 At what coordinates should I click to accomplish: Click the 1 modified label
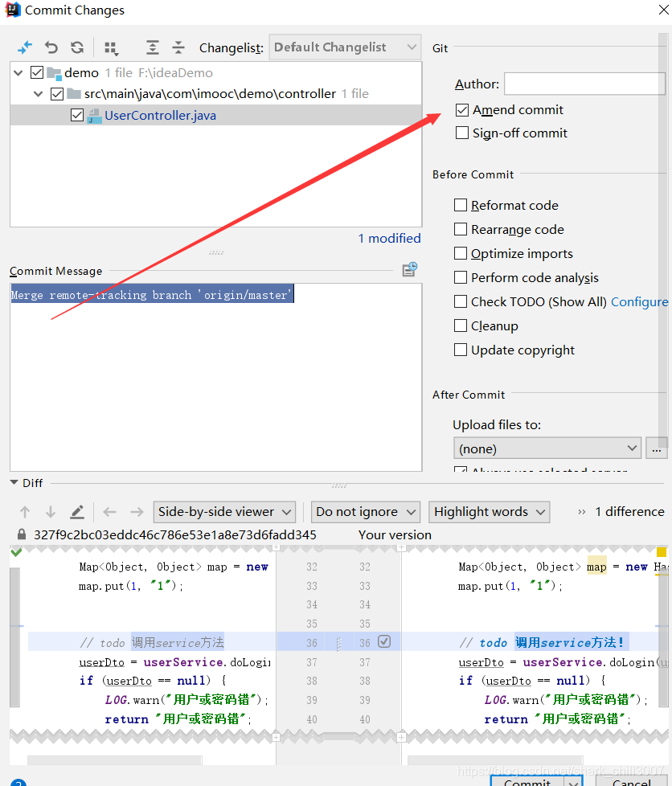[x=389, y=239]
